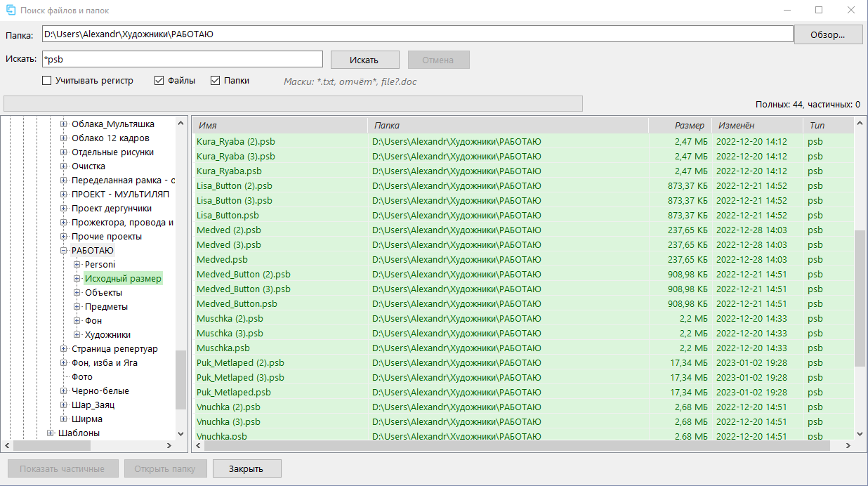
Task: Open folder browser with Обзор button
Action: click(x=828, y=34)
